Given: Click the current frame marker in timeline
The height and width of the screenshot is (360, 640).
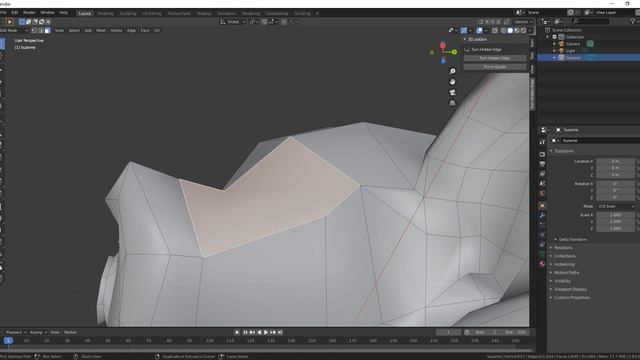Looking at the screenshot, I should coord(8,341).
